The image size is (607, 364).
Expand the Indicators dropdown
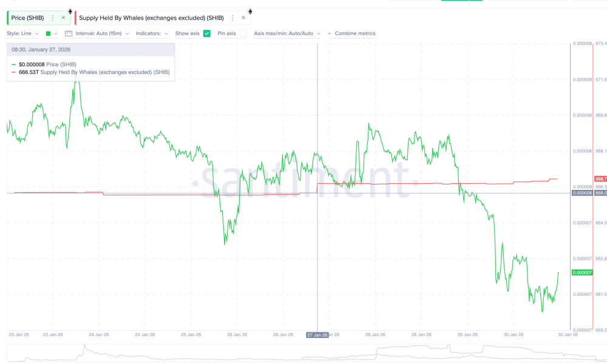click(152, 33)
